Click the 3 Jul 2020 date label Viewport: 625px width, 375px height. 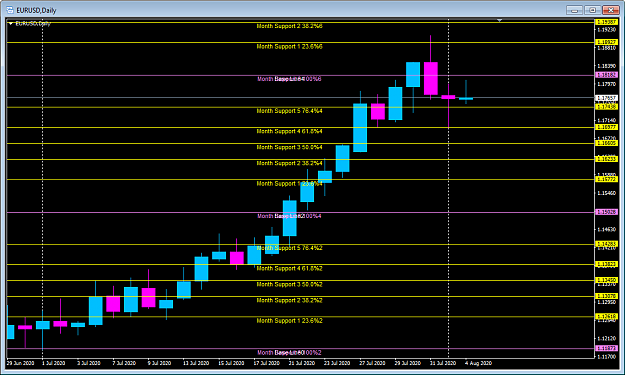(88, 363)
